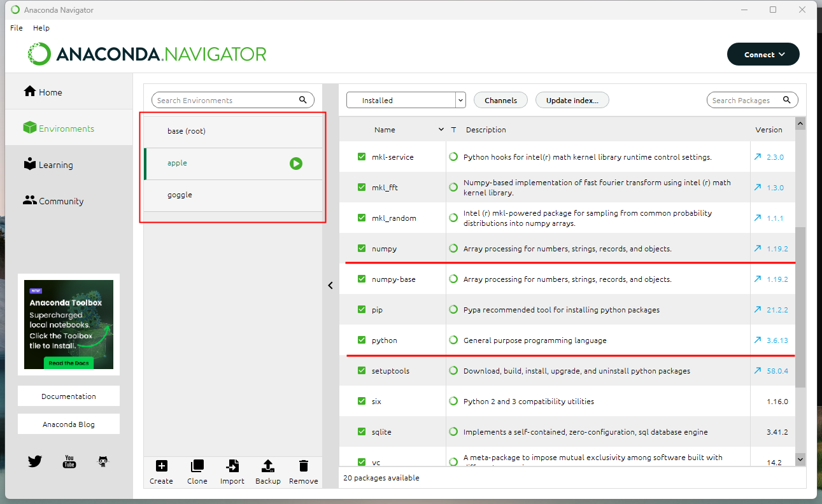Click upgrade arrow for setuptools version
Viewport: 822px width, 504px height.
coord(757,370)
